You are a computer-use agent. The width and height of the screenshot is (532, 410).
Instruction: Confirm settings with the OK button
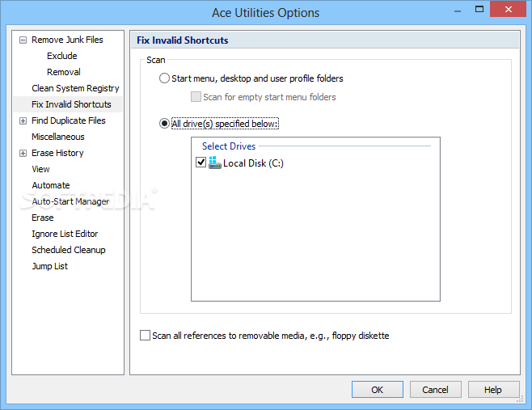378,389
